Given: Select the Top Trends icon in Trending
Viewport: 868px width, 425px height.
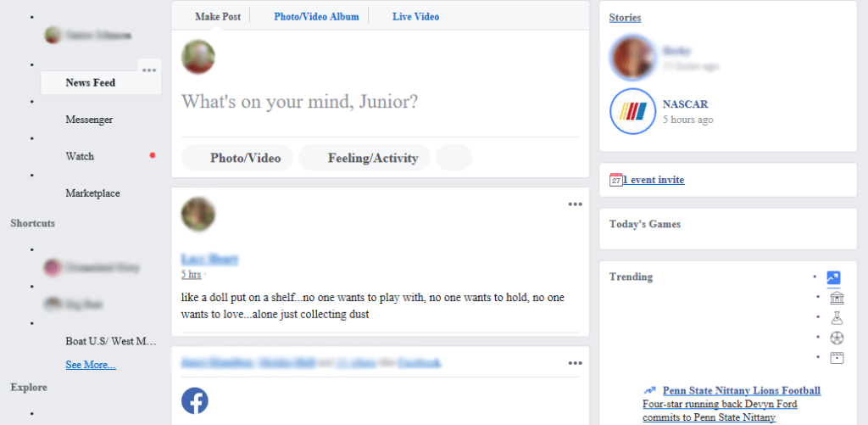Looking at the screenshot, I should 832,277.
